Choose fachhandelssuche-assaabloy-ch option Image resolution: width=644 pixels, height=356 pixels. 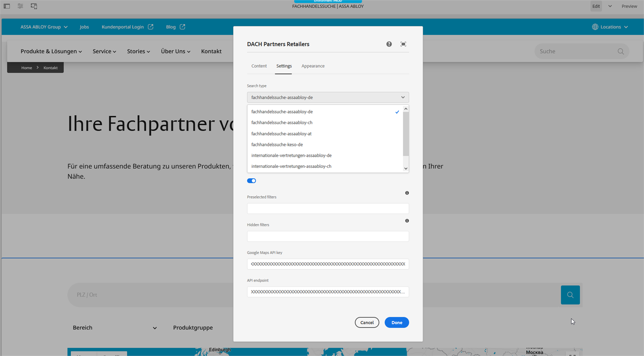coord(282,123)
